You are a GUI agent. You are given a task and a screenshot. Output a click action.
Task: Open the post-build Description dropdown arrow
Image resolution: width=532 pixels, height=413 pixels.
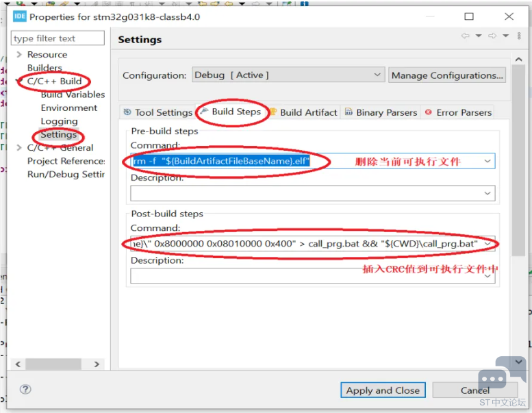[x=487, y=276]
